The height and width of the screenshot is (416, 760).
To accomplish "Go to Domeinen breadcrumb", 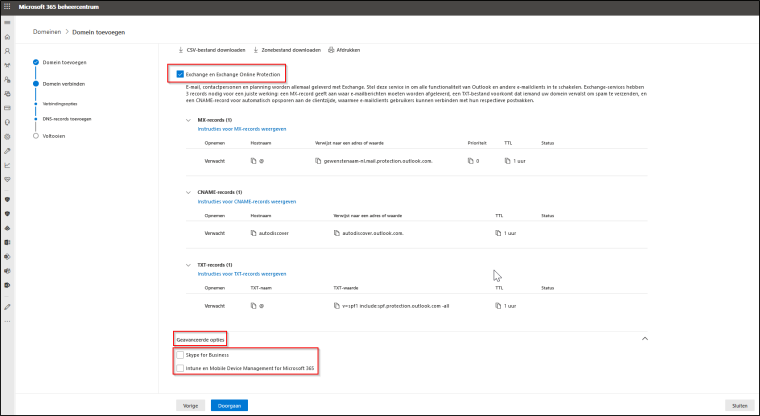I will (47, 32).
